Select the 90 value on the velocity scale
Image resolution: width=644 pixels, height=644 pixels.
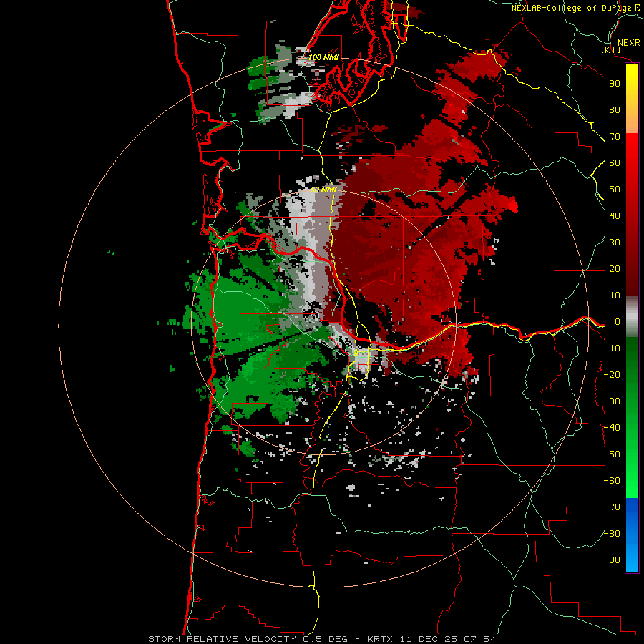coord(615,84)
